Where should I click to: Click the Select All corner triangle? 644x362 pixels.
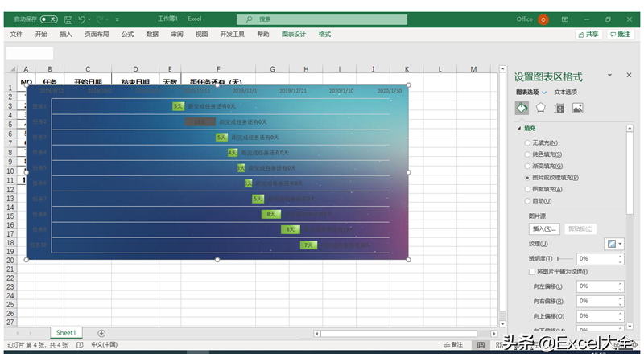[13, 69]
